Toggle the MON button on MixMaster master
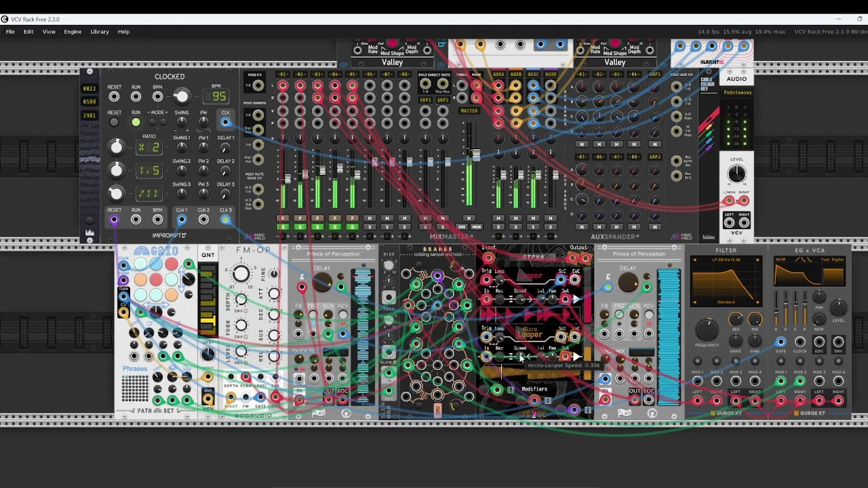 point(476,227)
